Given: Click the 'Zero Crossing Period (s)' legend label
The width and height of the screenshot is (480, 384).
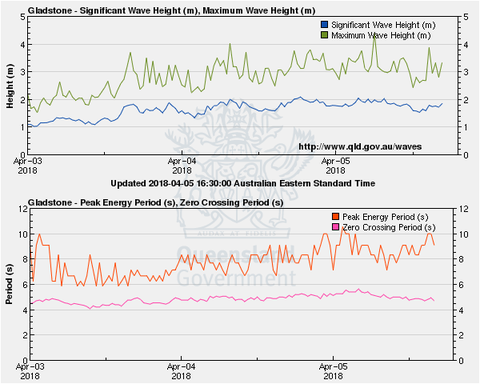Looking at the screenshot, I should (x=389, y=227).
